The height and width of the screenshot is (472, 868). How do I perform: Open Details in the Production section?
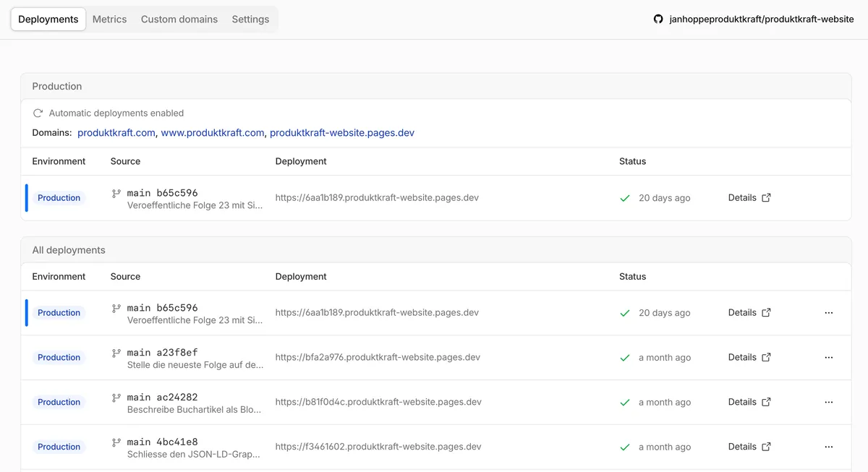(x=742, y=197)
